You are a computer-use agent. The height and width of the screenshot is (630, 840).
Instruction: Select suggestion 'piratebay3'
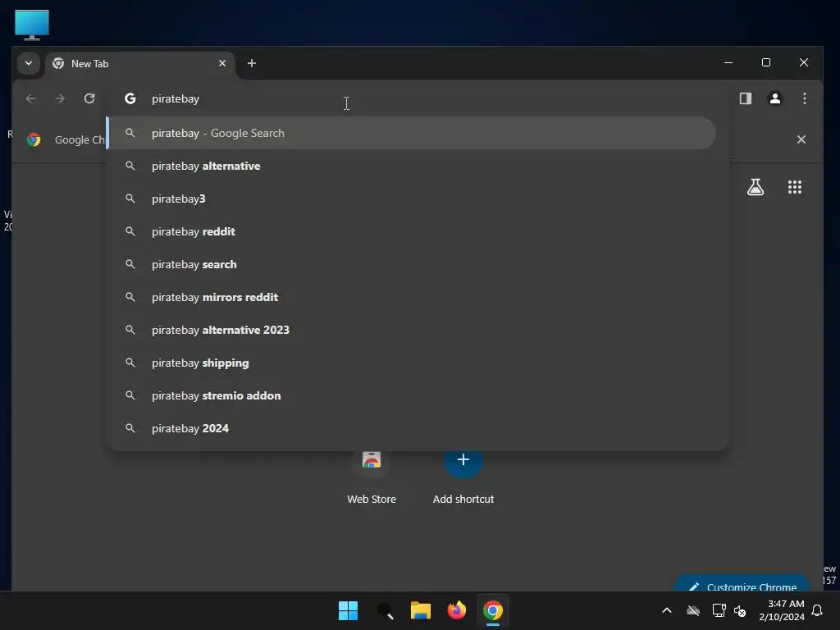(417, 199)
